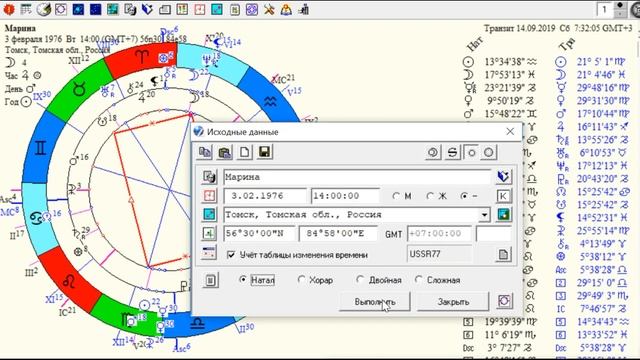The image size is (640, 360).
Task: Click chart wheel icon beside Закрыть button
Action: [504, 301]
